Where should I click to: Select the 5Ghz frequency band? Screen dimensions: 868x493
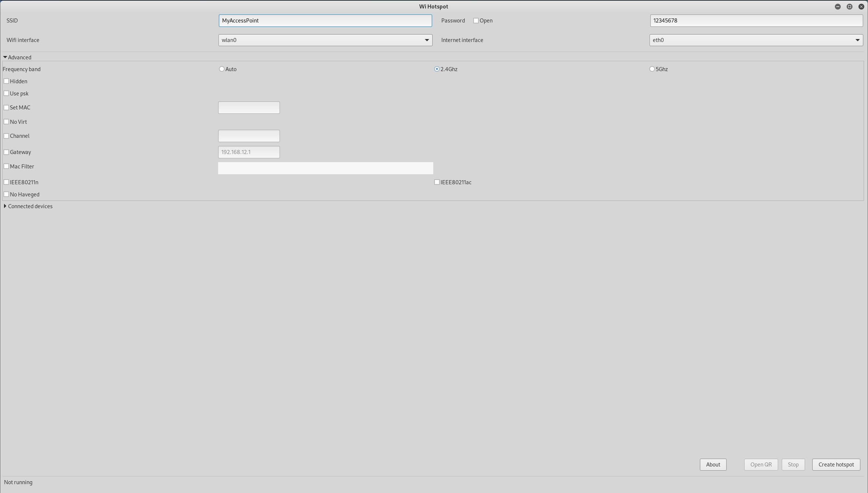click(652, 69)
